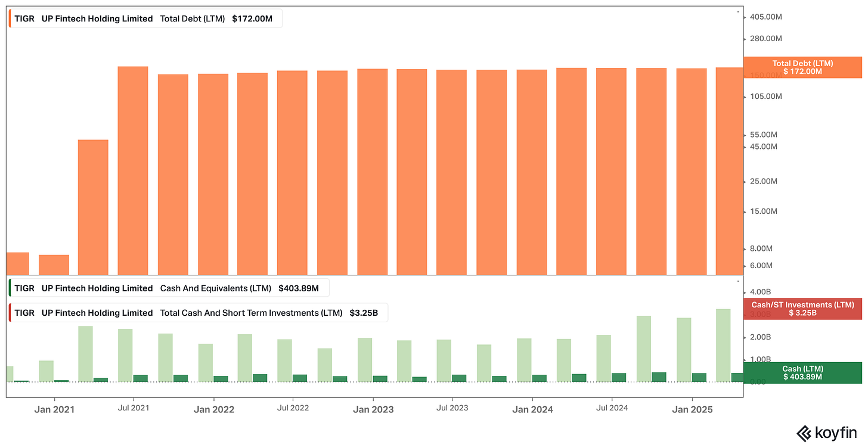Click 'Jan 2023' on the time axis
868x448 pixels.
pos(373,409)
